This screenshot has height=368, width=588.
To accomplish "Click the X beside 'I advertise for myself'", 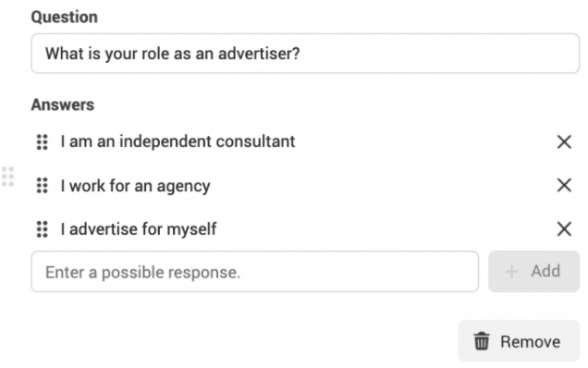I will point(564,228).
